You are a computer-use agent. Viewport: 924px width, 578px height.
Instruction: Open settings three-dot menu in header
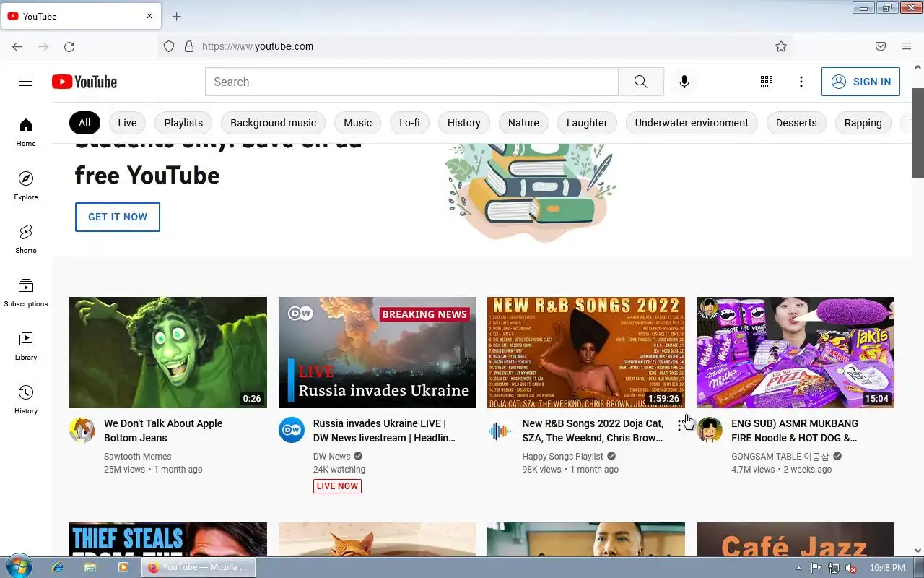tap(801, 82)
